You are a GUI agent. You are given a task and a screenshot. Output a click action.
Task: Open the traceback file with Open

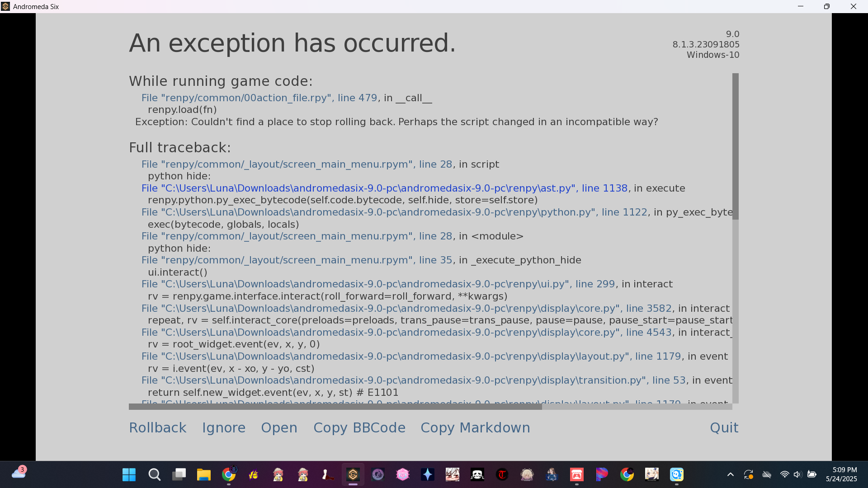coord(279,427)
